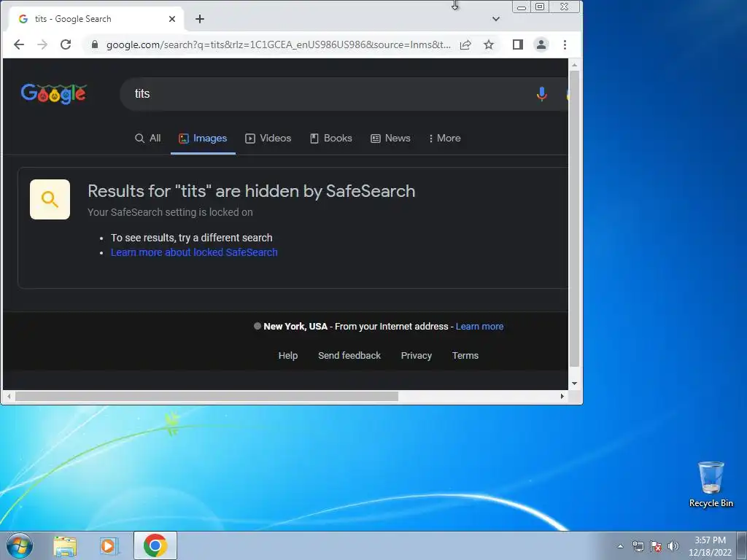Click the vertical scrollbar up arrow
Viewport: 747px width, 560px height.
tap(575, 64)
